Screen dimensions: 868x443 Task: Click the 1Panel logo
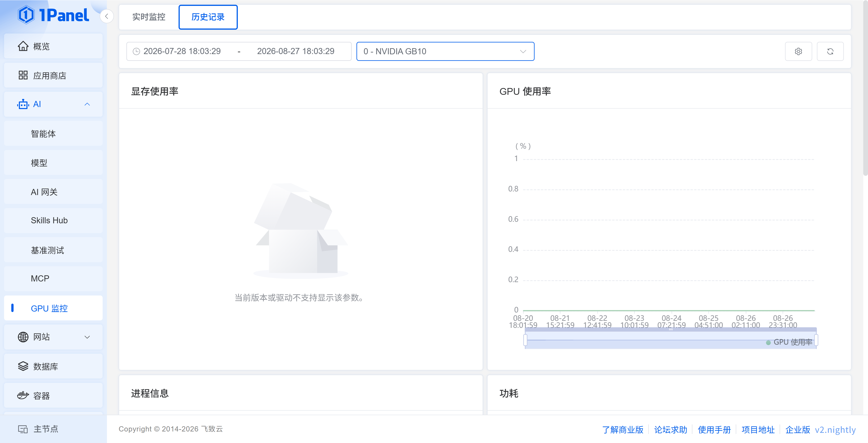pos(54,15)
